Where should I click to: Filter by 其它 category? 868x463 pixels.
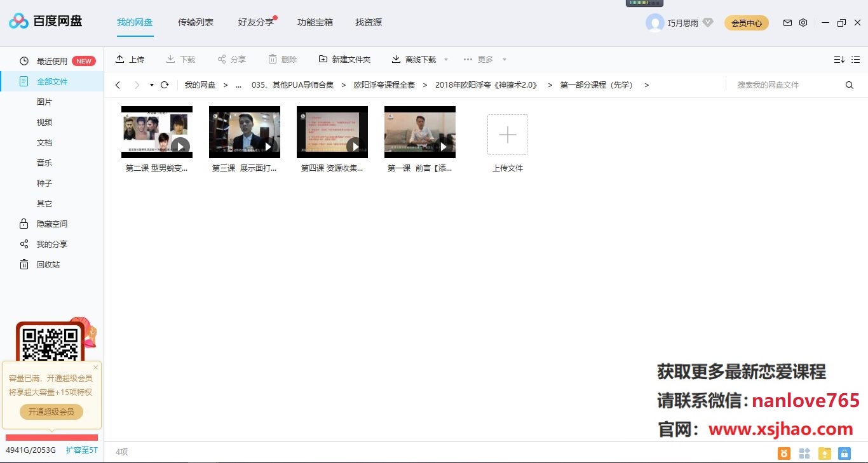click(44, 203)
